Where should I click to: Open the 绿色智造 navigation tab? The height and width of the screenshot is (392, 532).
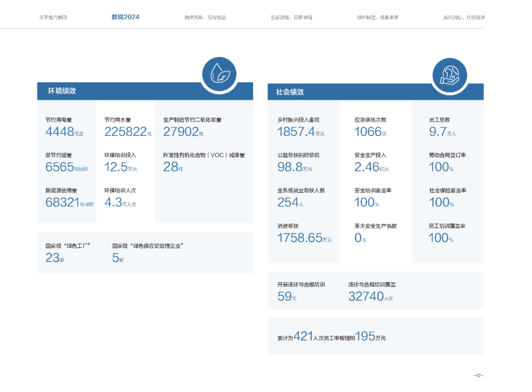point(378,17)
